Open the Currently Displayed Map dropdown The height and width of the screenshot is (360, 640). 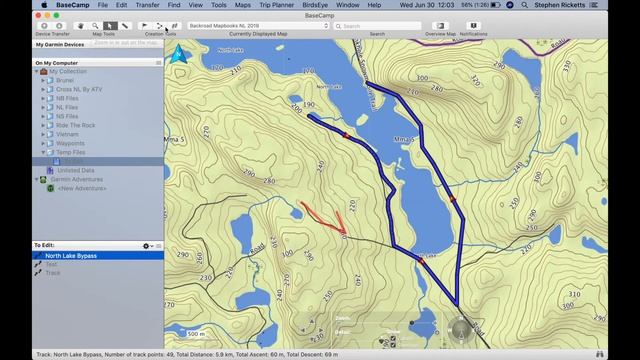258,26
